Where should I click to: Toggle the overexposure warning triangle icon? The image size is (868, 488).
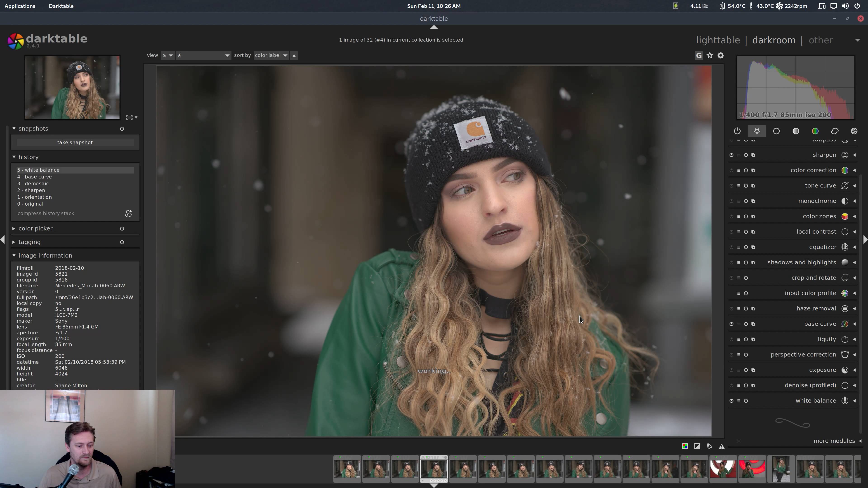pos(722,446)
